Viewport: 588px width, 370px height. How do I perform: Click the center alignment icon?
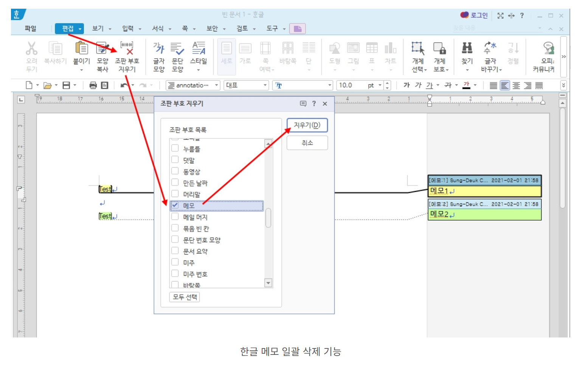tap(516, 86)
